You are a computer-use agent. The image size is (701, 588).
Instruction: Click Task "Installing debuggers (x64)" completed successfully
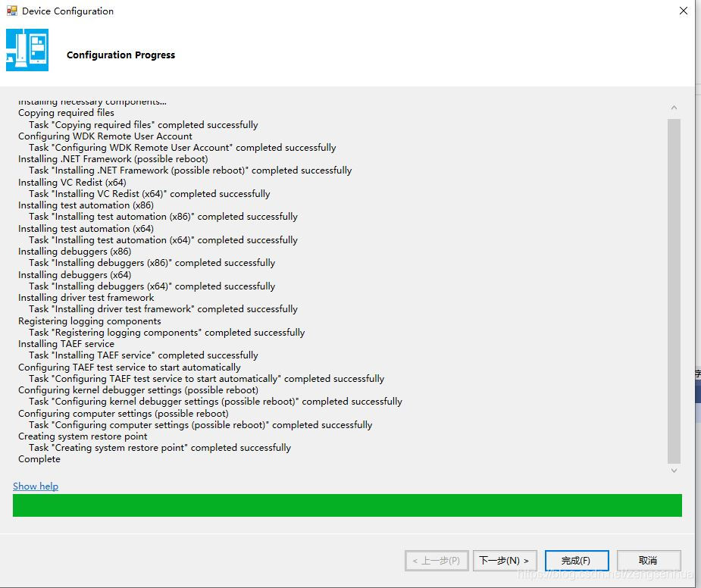pos(152,286)
